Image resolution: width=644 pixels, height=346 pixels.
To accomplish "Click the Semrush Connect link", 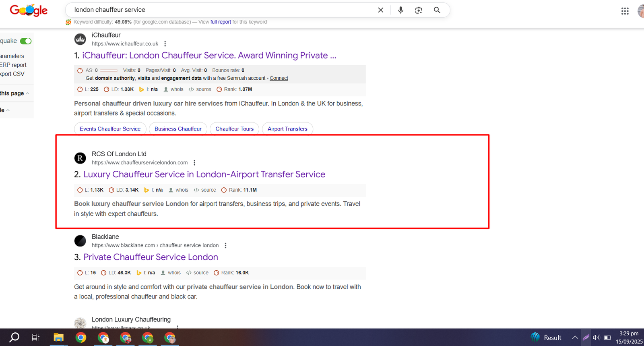I will [x=279, y=78].
